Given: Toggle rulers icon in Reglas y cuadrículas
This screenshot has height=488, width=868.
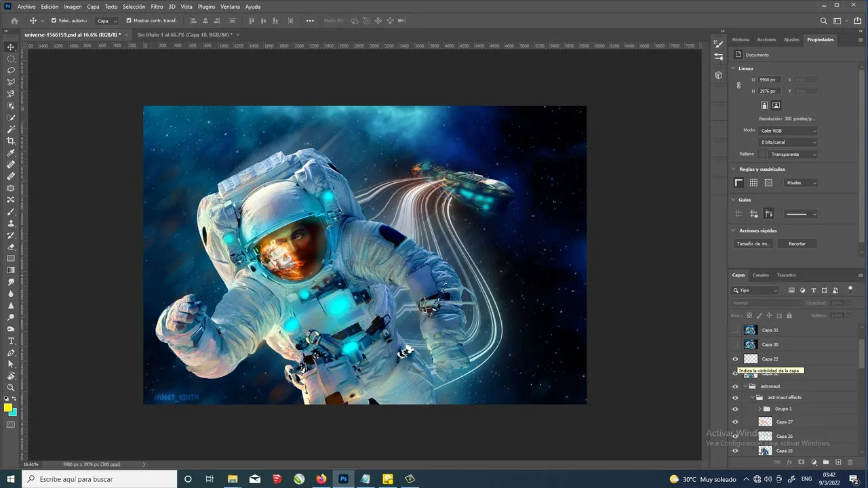Looking at the screenshot, I should point(739,183).
